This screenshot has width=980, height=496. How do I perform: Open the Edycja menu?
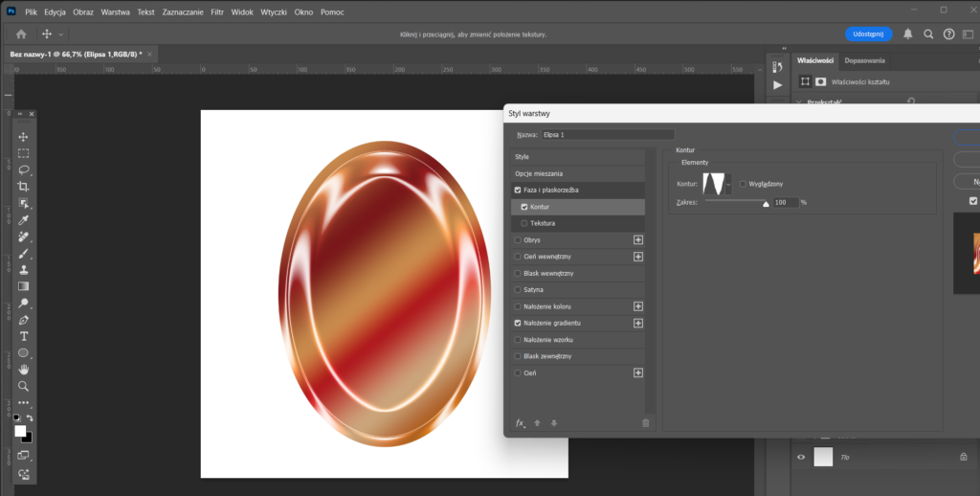click(55, 11)
